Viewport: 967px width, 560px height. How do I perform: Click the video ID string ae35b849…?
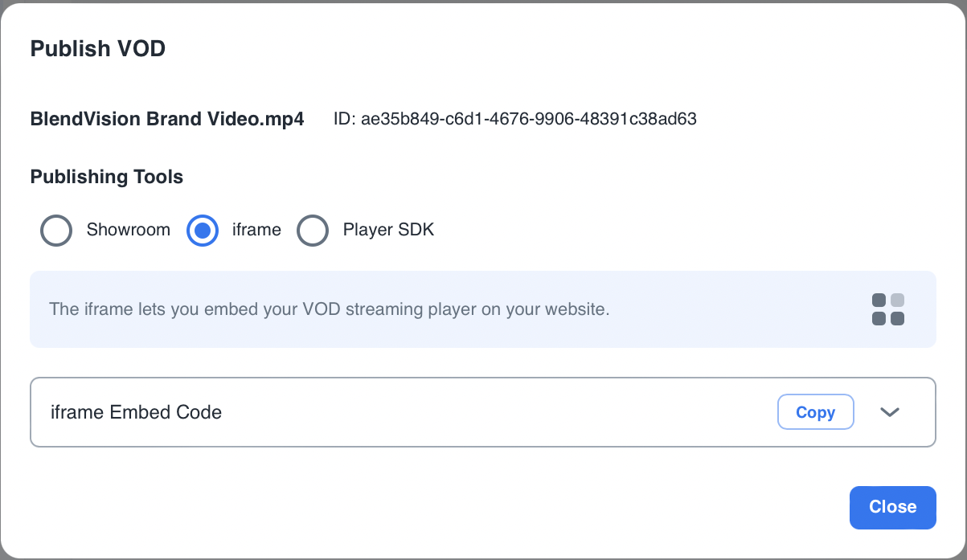528,120
